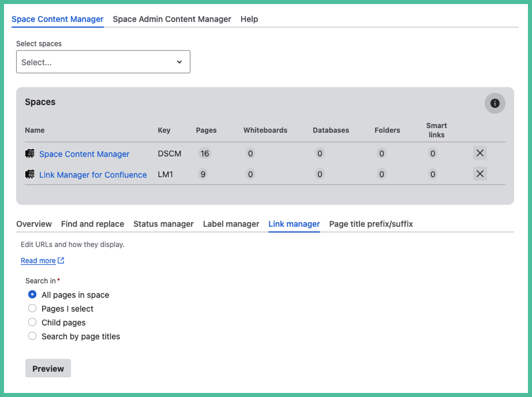The width and height of the screenshot is (532, 397).
Task: Click the Databases count for LM1 row
Action: (x=320, y=174)
